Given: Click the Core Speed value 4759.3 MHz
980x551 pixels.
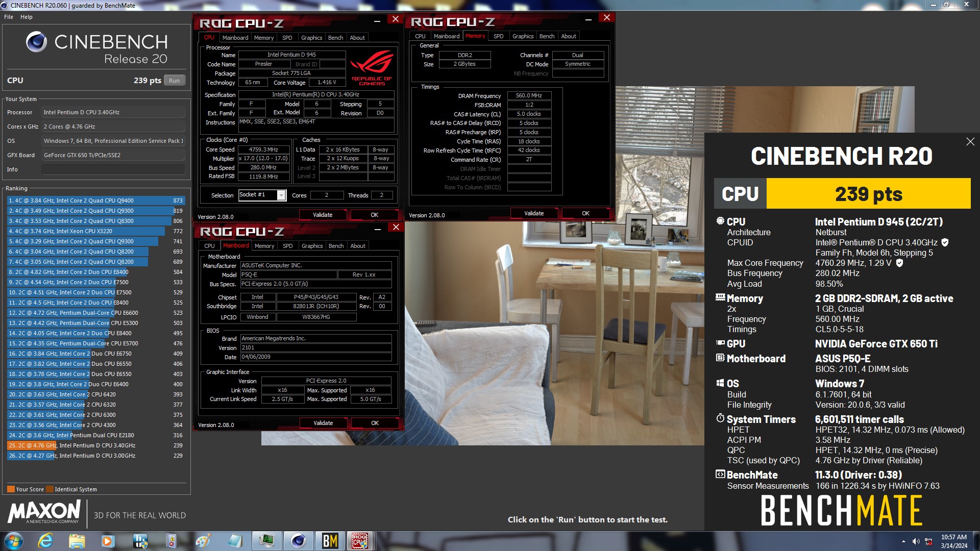Looking at the screenshot, I should [x=263, y=149].
